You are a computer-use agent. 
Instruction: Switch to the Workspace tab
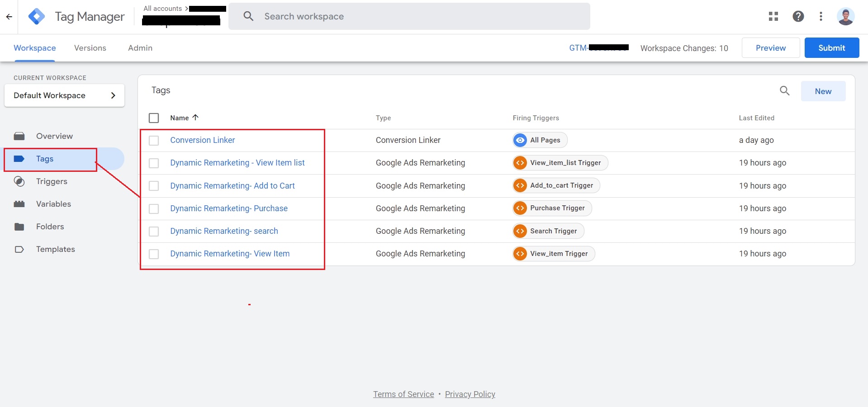click(35, 48)
